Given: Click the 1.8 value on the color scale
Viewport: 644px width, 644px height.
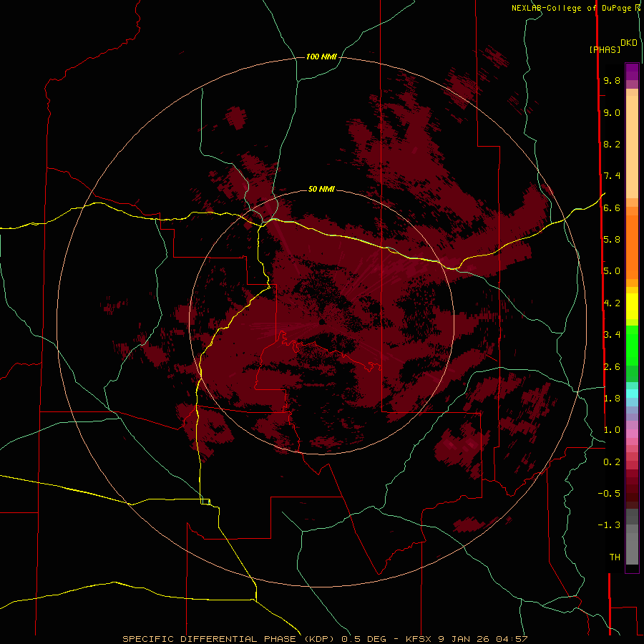Looking at the screenshot, I should tap(612, 398).
